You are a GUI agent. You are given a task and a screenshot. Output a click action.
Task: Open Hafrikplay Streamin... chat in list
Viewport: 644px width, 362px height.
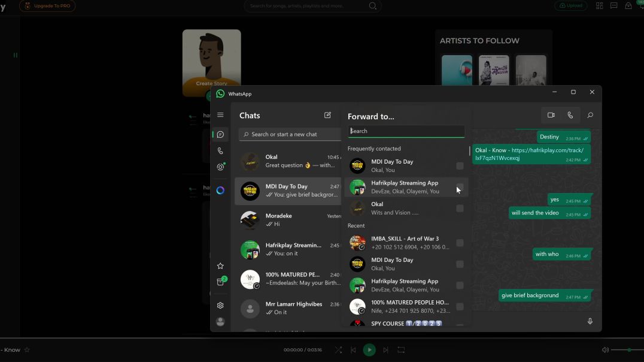tap(288, 249)
